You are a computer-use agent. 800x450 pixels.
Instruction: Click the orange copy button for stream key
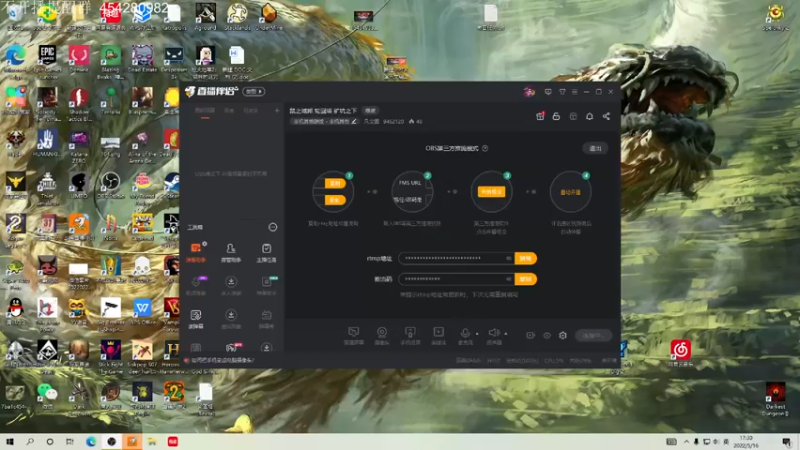click(x=526, y=279)
